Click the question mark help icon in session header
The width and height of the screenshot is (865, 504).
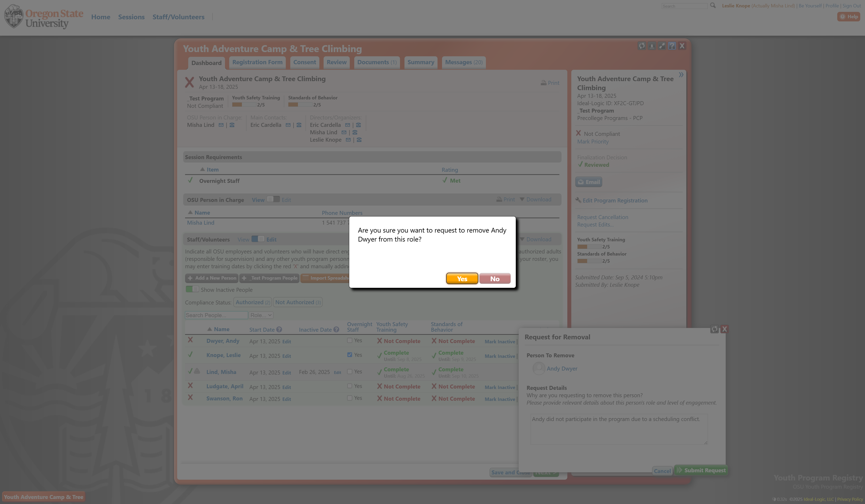[672, 46]
